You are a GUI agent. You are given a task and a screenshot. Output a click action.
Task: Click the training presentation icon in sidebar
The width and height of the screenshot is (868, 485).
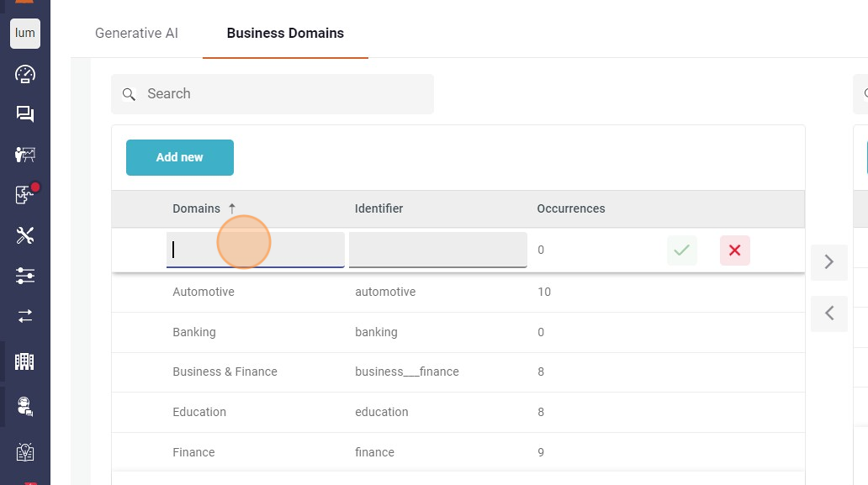tap(25, 155)
